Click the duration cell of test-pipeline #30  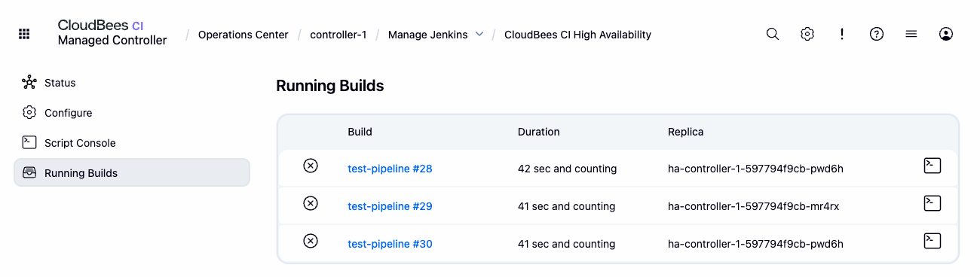coord(567,244)
